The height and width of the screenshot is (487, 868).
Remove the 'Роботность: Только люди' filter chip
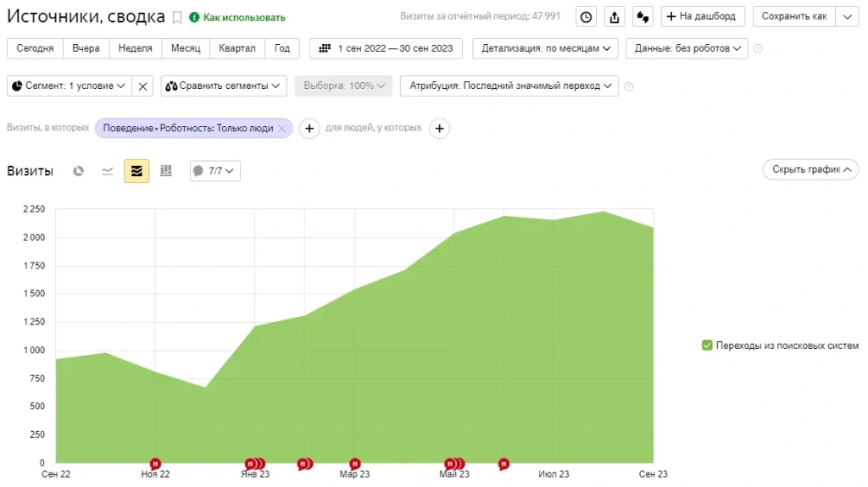coord(282,128)
